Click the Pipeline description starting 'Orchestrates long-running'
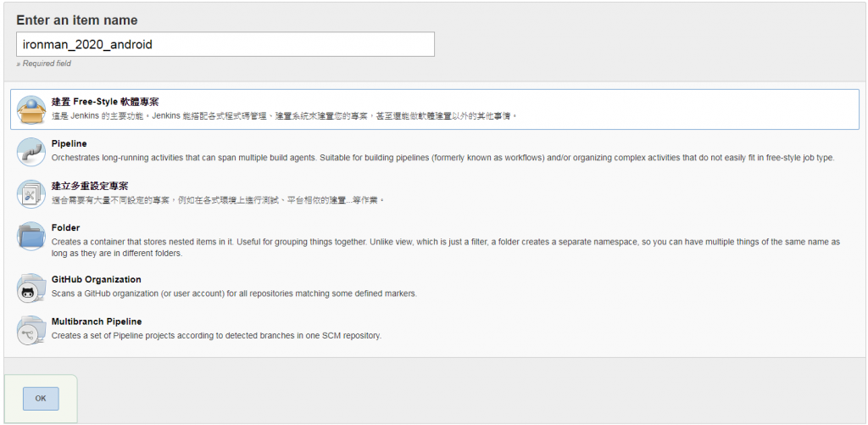The height and width of the screenshot is (425, 868). (x=442, y=158)
